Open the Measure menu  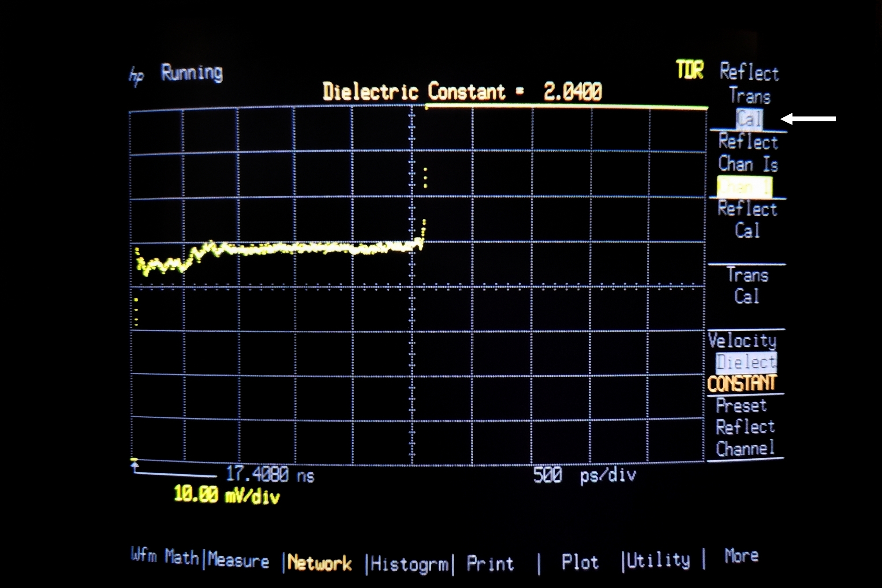click(x=239, y=560)
